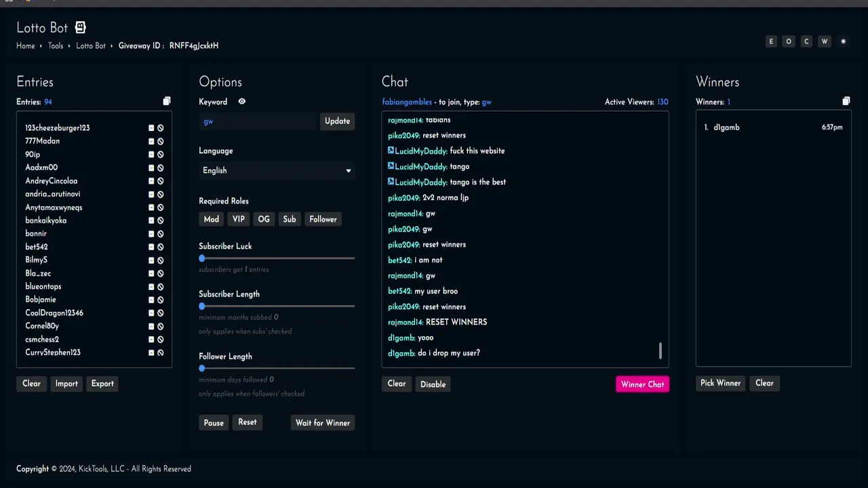Click the Subscriber Luck slider handle
This screenshot has width=868, height=488.
point(202,258)
